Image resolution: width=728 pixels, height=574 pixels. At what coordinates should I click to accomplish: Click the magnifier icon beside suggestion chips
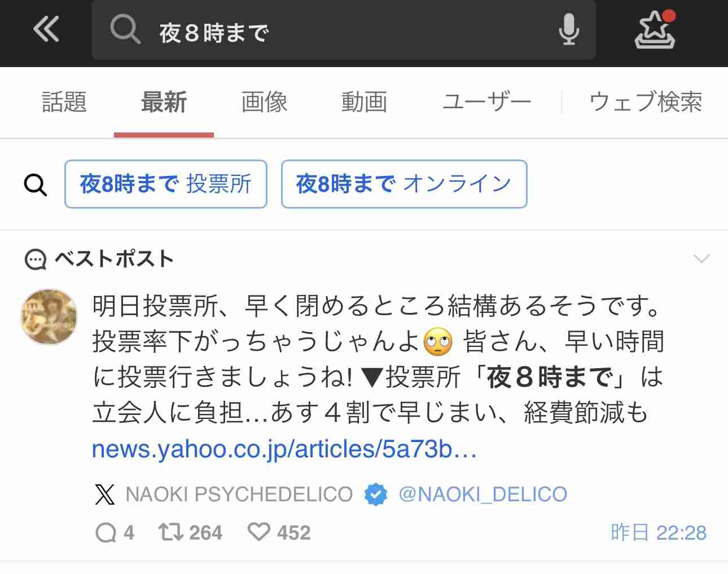click(x=35, y=184)
